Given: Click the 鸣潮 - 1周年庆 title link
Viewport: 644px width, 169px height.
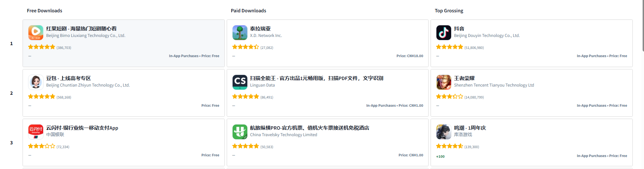Looking at the screenshot, I should pos(470,128).
